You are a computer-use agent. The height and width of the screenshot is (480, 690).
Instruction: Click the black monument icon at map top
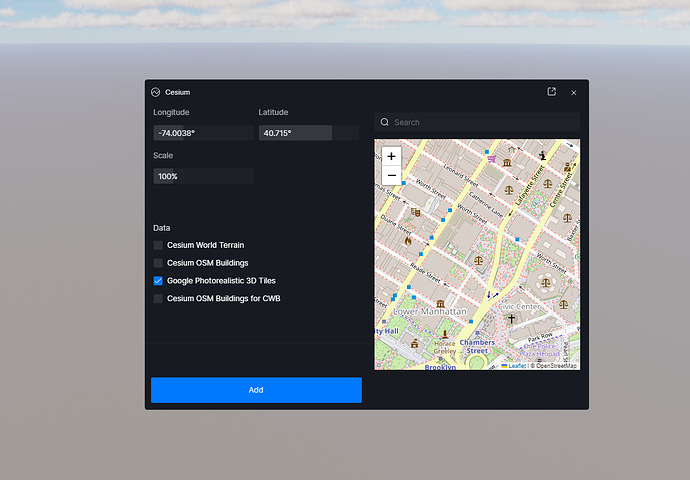542,155
